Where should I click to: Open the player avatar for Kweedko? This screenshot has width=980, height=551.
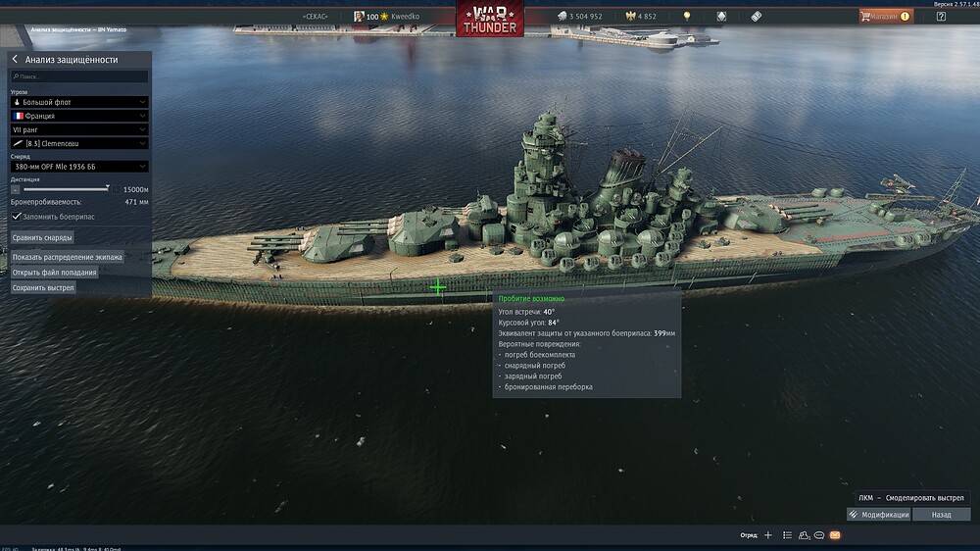coord(359,17)
